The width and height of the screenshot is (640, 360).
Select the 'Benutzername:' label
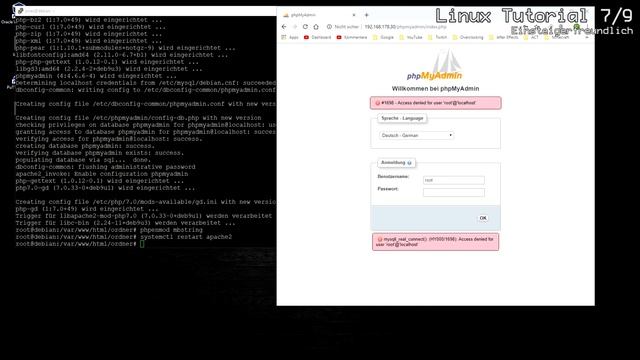pyautogui.click(x=393, y=177)
